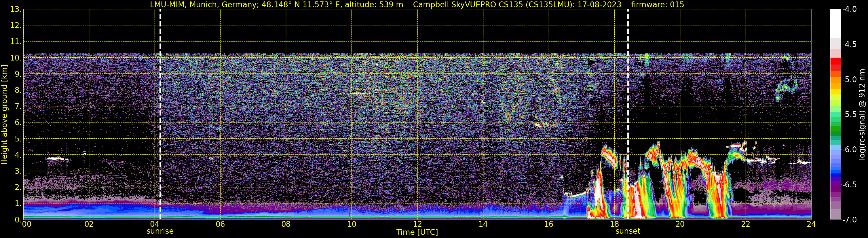
Task: Click the '12.' height tick label
Action: click(16, 25)
